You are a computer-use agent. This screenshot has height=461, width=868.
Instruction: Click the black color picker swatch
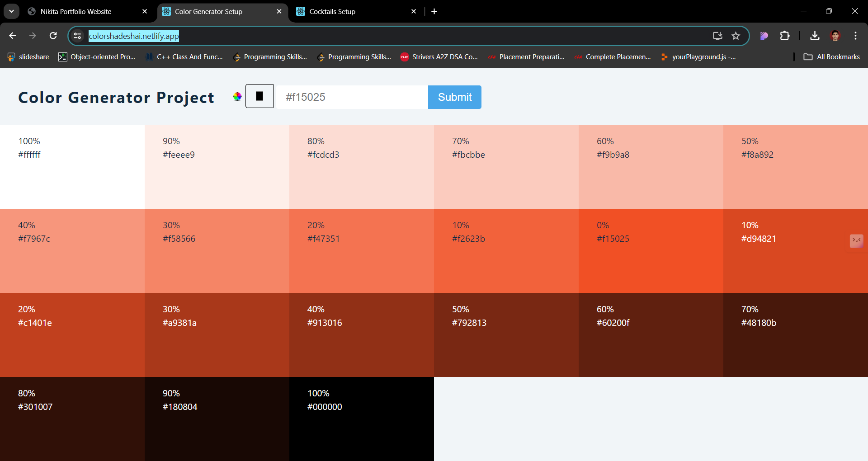[x=259, y=96]
